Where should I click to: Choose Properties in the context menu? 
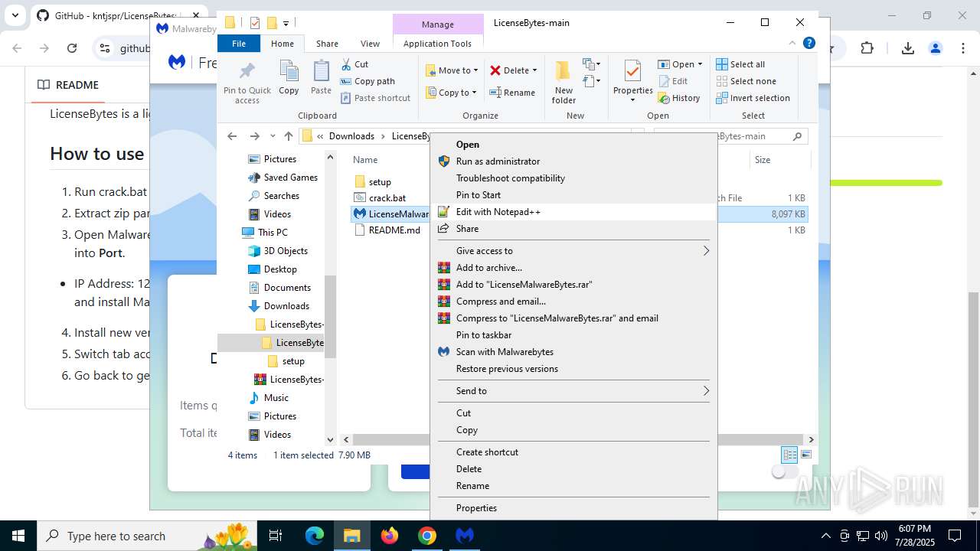click(574, 507)
